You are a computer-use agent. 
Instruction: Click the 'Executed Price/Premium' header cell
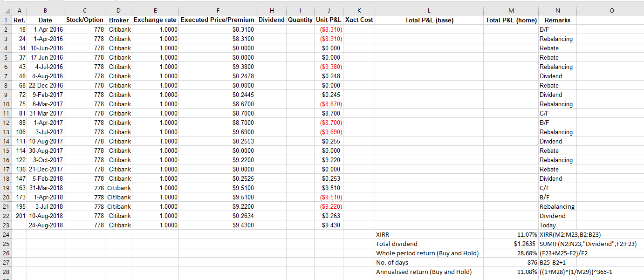[218, 20]
